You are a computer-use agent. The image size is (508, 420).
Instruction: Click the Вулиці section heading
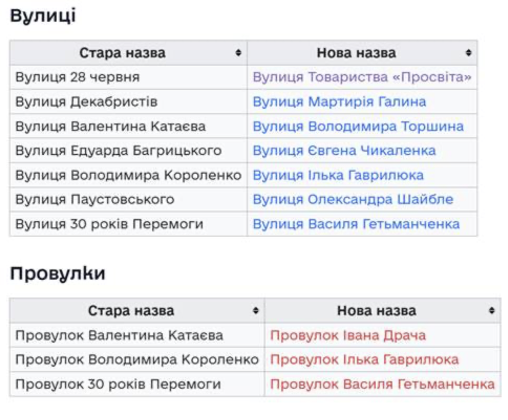point(43,16)
